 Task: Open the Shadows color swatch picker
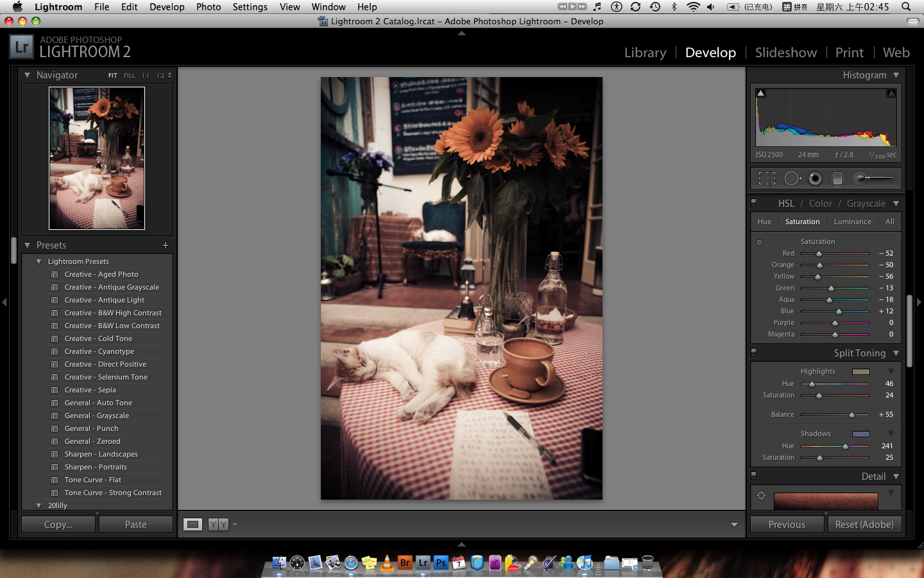pyautogui.click(x=861, y=434)
